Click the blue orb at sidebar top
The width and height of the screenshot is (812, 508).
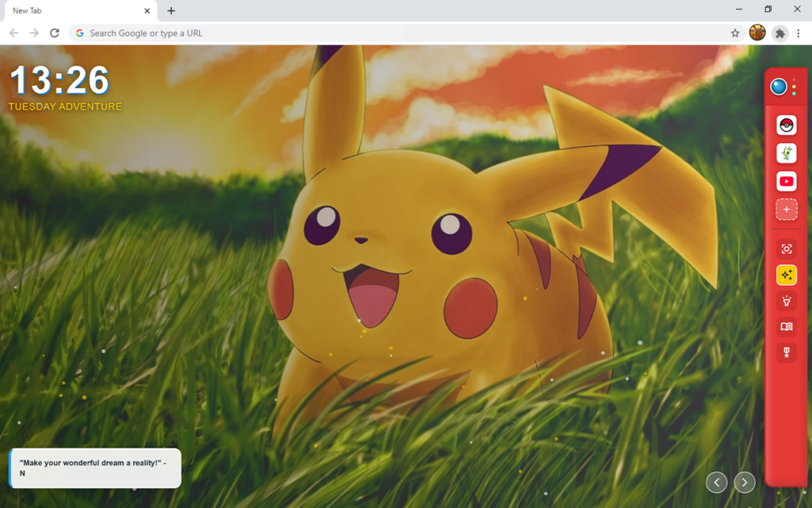[x=779, y=87]
